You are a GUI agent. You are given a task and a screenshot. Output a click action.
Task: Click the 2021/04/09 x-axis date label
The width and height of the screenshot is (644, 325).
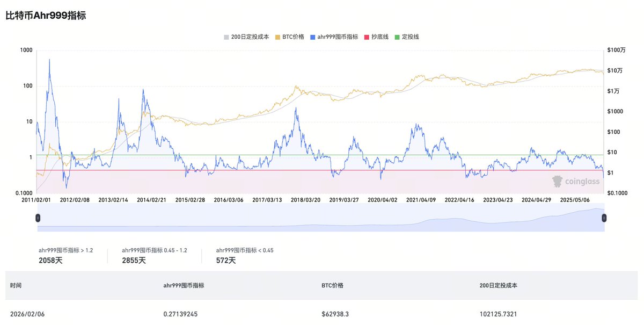coord(420,199)
